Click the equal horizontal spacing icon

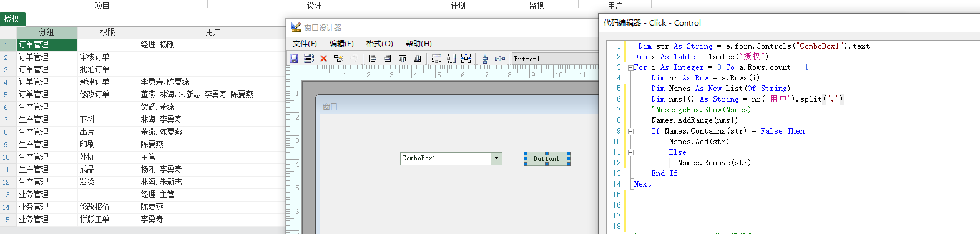(x=500, y=59)
